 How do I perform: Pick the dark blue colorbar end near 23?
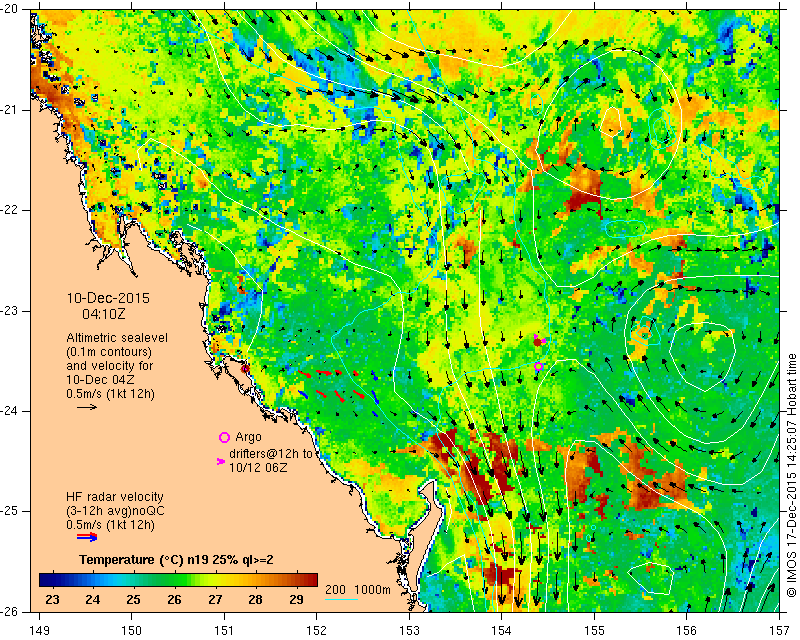pos(46,580)
